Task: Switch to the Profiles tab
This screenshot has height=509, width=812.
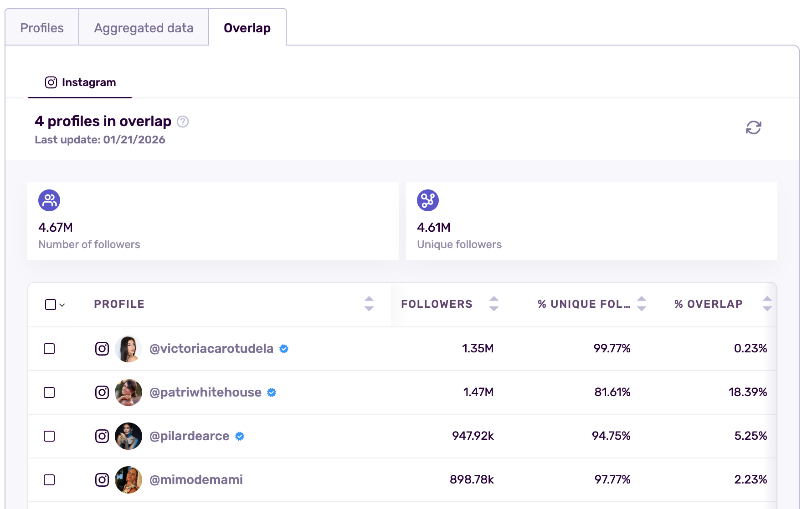Action: coord(42,28)
